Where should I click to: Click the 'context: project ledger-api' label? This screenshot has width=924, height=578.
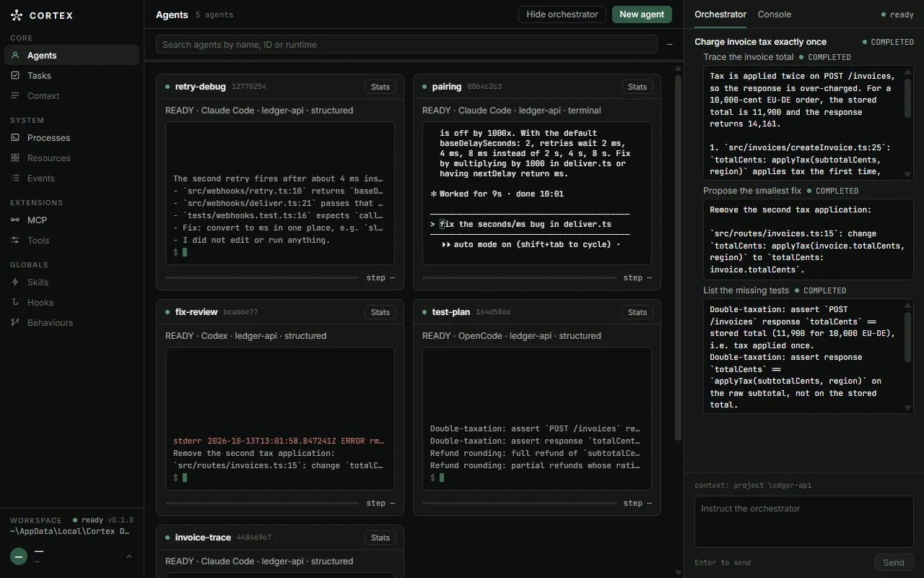tap(753, 486)
